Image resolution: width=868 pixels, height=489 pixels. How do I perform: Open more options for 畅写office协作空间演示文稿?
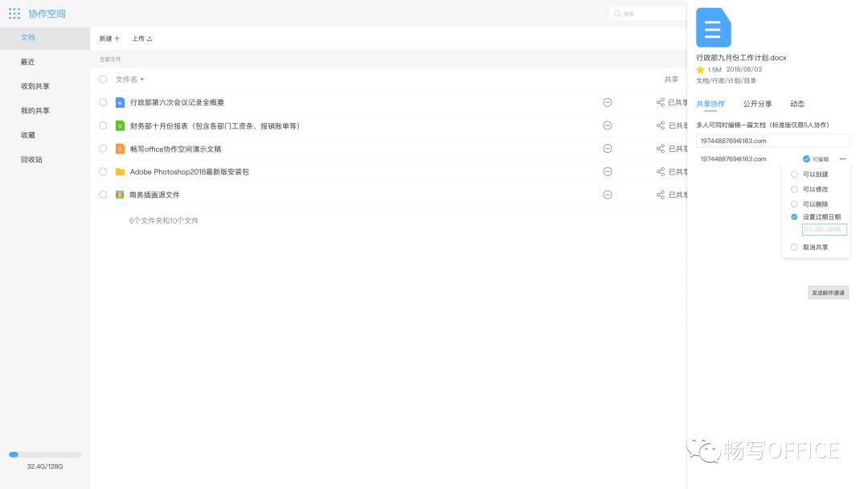(608, 149)
